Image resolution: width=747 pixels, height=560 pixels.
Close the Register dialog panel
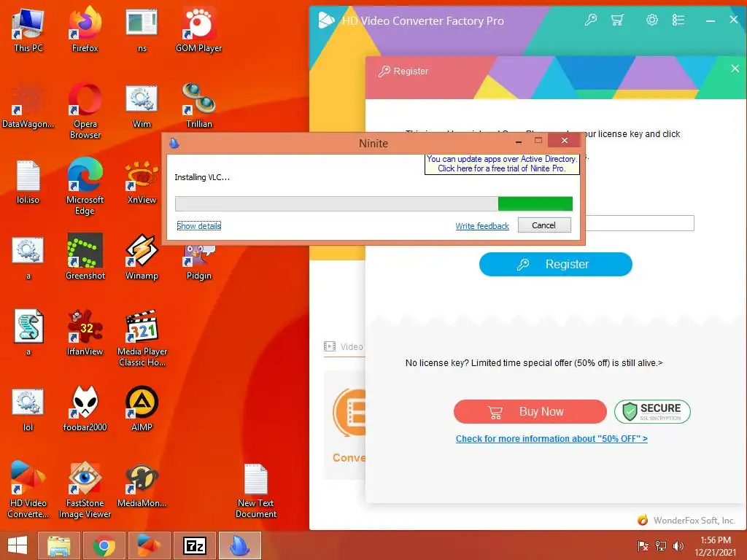735,69
